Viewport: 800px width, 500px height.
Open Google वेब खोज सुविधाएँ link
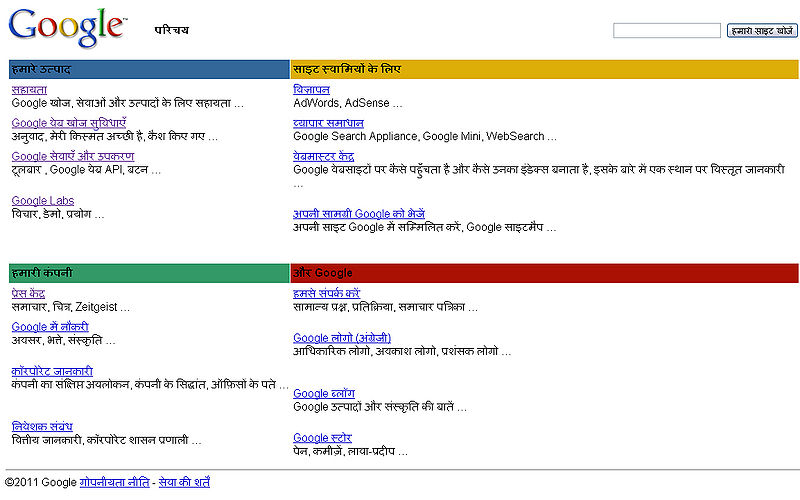point(69,123)
